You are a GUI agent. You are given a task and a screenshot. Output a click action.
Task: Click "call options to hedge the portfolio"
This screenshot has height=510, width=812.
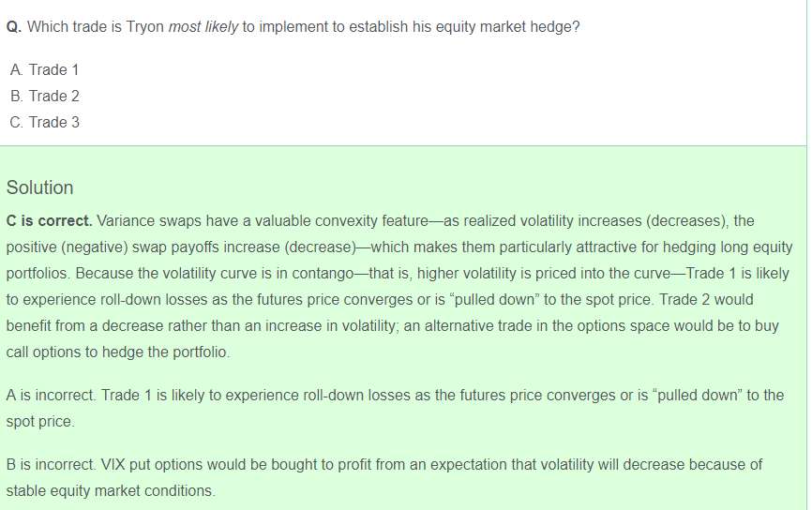click(x=119, y=352)
